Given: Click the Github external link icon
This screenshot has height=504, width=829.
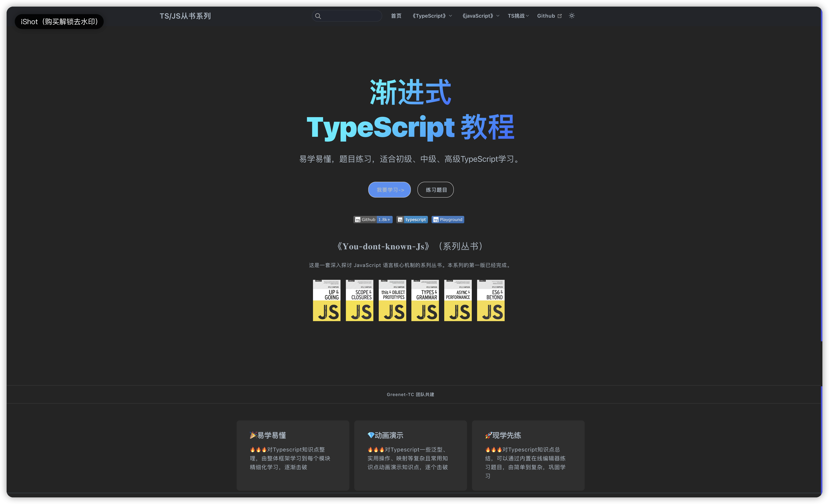Looking at the screenshot, I should [560, 16].
